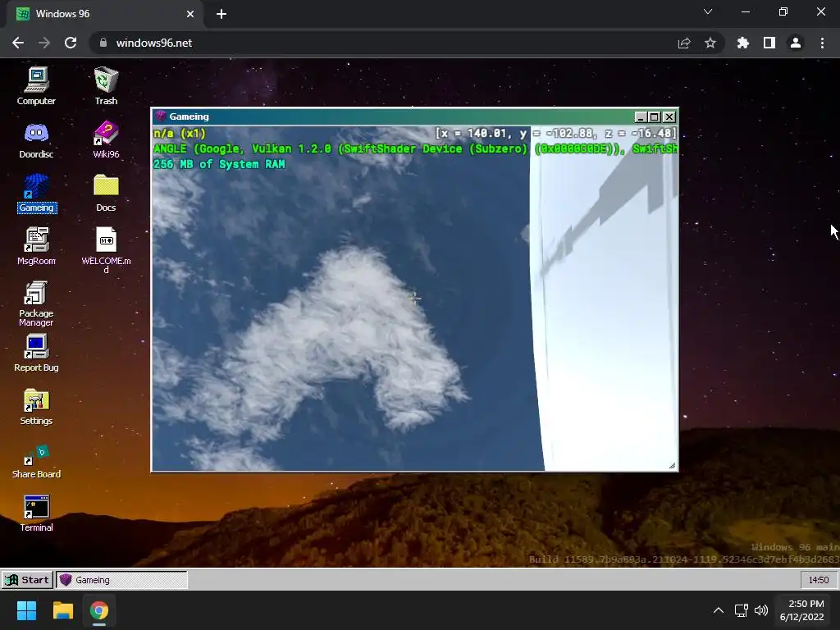Click the Gameing window resize grip

(673, 466)
